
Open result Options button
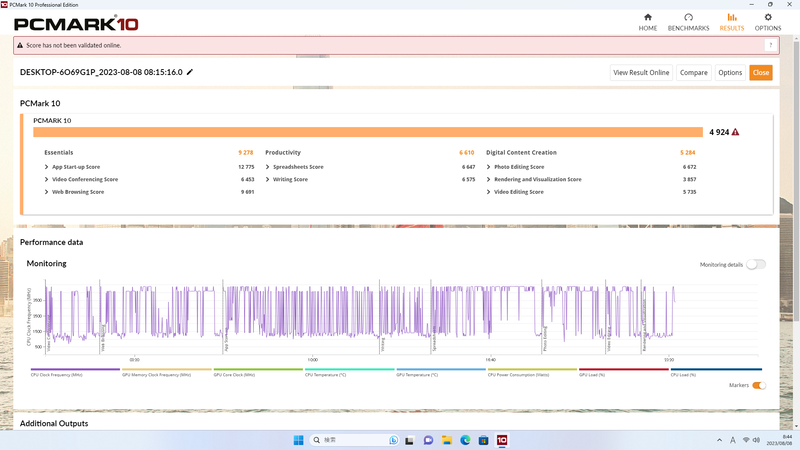point(730,72)
